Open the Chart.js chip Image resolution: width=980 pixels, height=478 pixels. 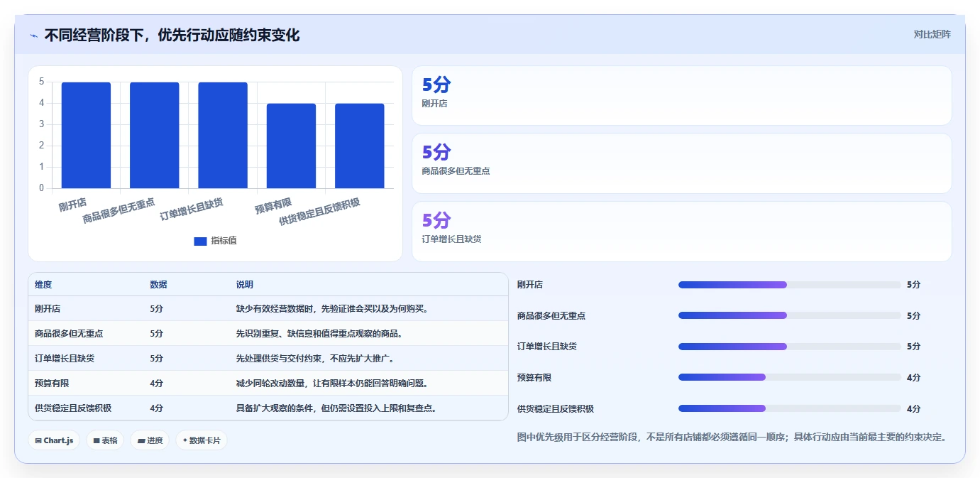coord(55,440)
